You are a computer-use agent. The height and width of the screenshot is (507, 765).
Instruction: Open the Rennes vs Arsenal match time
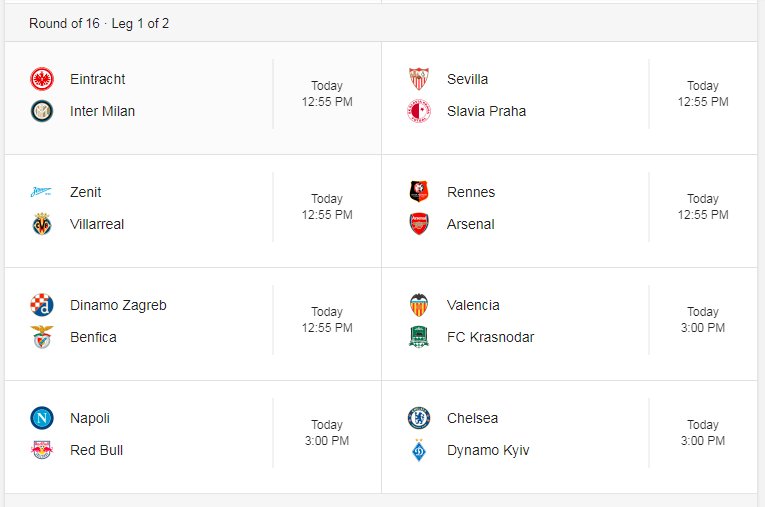click(703, 207)
